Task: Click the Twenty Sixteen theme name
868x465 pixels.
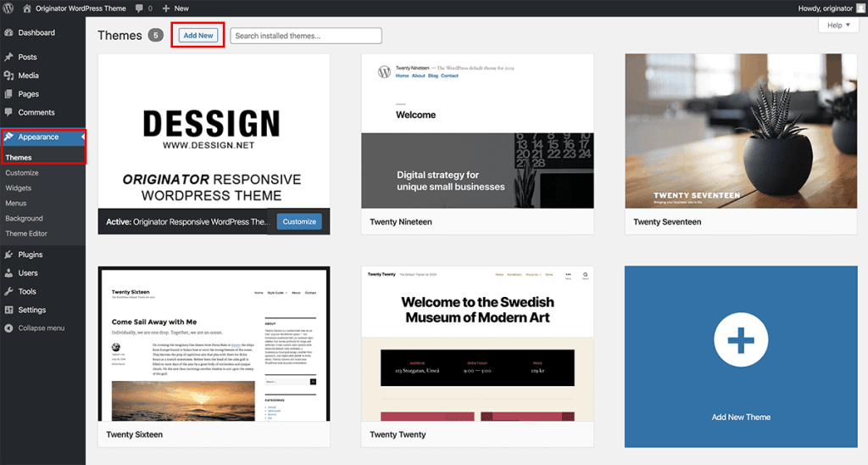Action: (x=135, y=434)
